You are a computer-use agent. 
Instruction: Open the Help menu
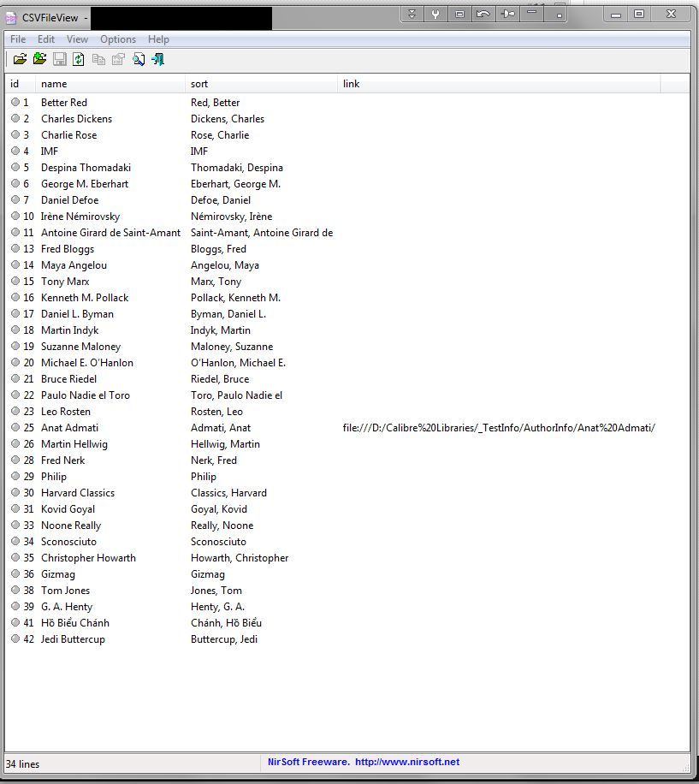click(x=158, y=39)
